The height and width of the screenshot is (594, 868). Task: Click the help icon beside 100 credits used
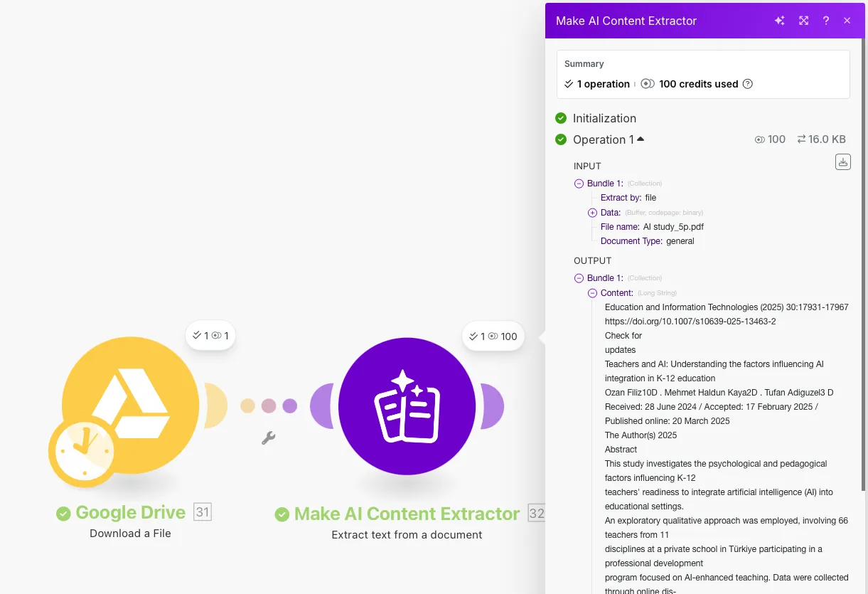click(x=747, y=84)
